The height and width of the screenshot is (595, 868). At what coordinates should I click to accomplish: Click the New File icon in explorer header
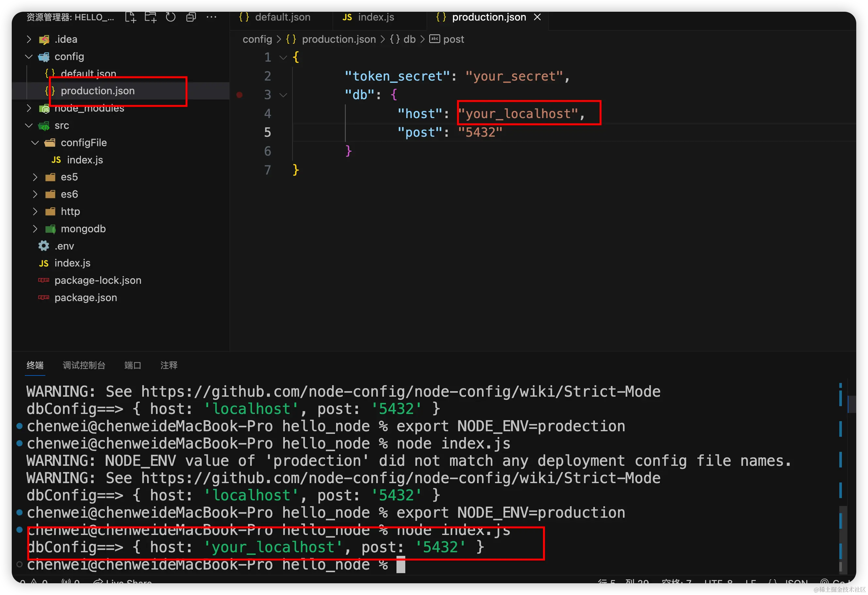[x=130, y=17]
